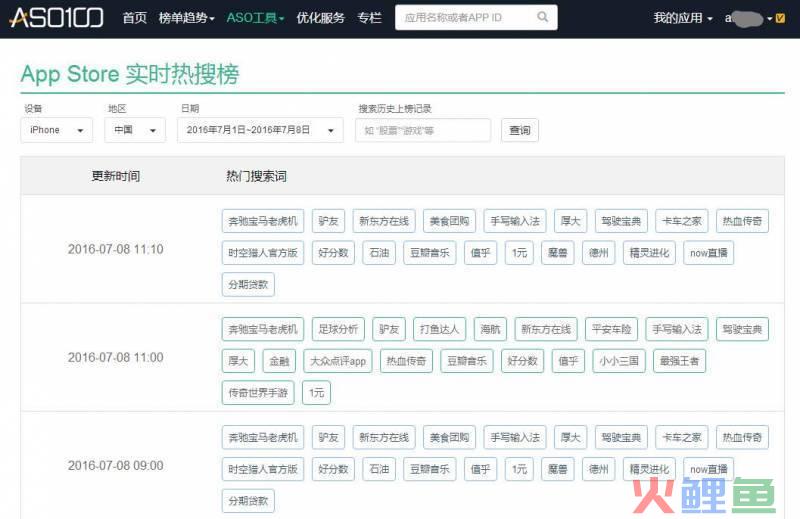Click 石油 tag in the 11:10 row

pos(379,253)
